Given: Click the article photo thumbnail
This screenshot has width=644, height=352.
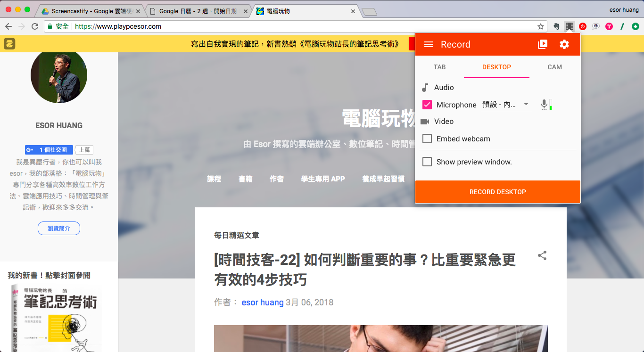Looking at the screenshot, I should point(381,338).
